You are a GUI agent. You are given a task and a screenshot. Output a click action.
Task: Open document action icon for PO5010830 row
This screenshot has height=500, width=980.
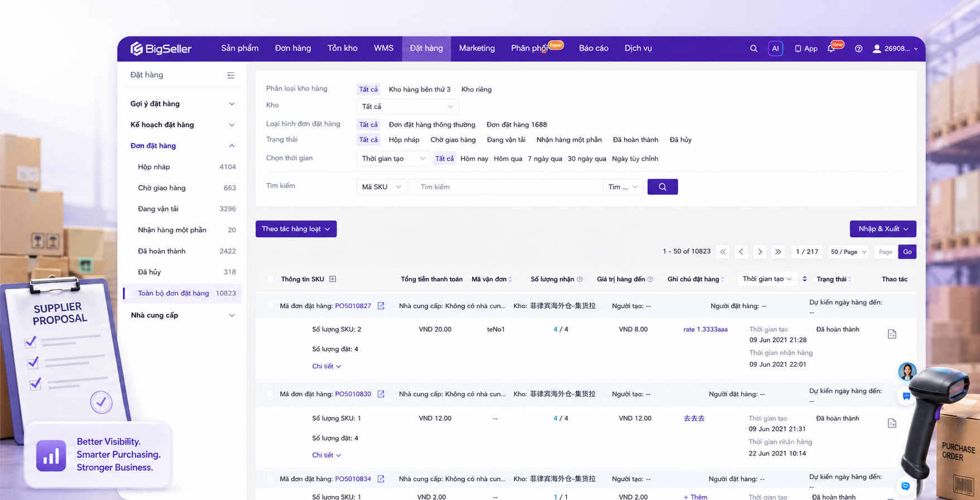[x=892, y=424]
